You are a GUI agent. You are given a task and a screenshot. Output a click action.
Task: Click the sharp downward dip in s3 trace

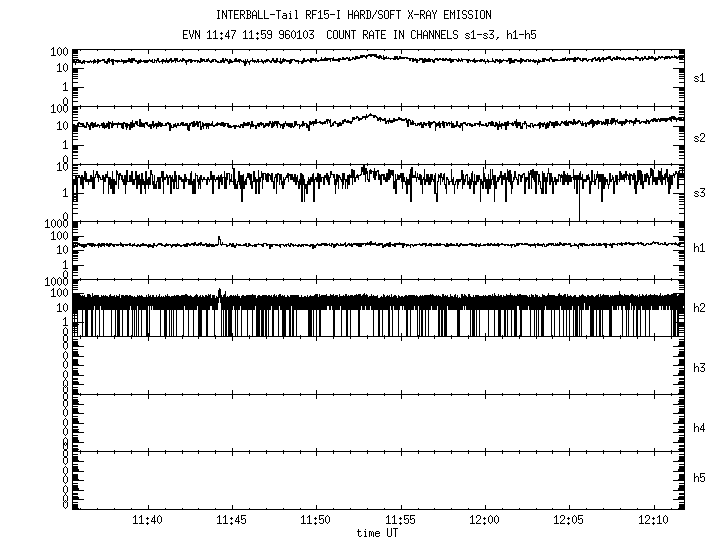pos(579,210)
